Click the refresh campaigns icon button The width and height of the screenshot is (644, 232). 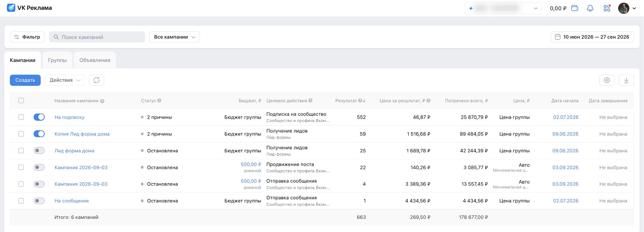[97, 80]
